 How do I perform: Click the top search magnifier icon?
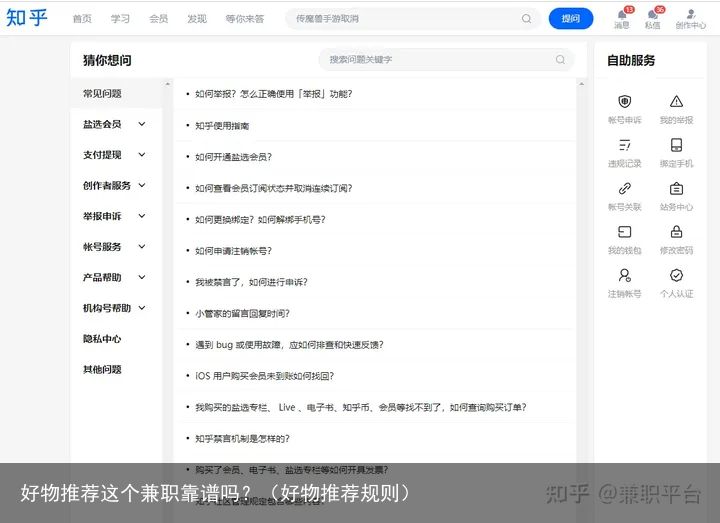pos(526,19)
